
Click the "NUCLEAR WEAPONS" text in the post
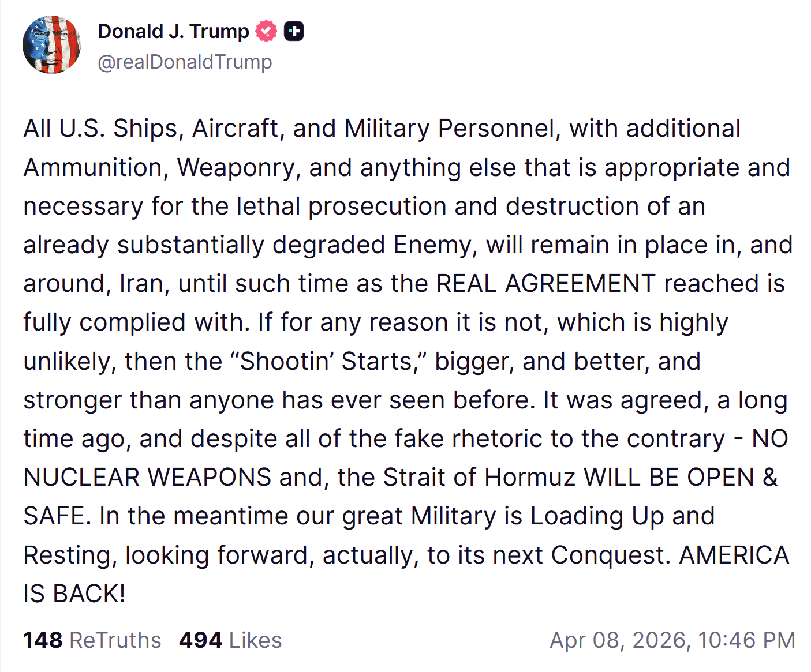click(147, 478)
